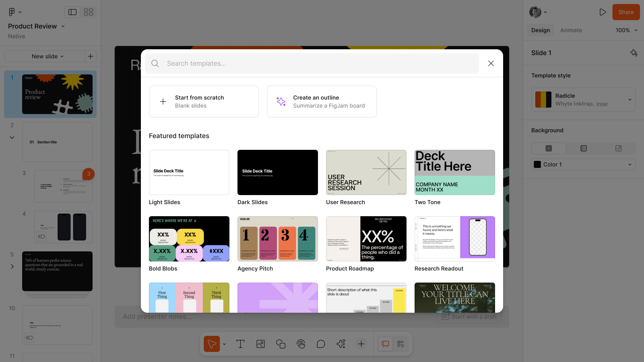Toggle the presenter notes view

[x=385, y=344]
